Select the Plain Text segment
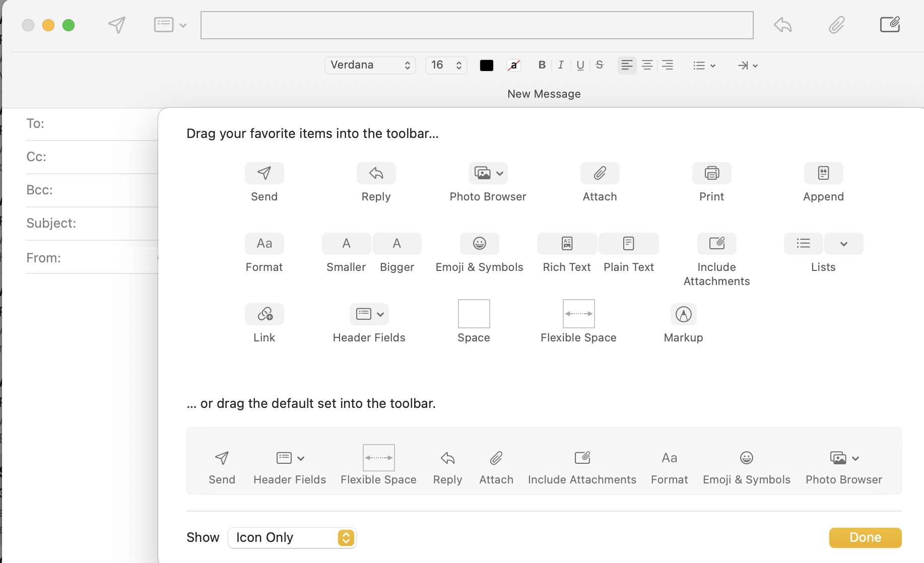 [x=628, y=244]
